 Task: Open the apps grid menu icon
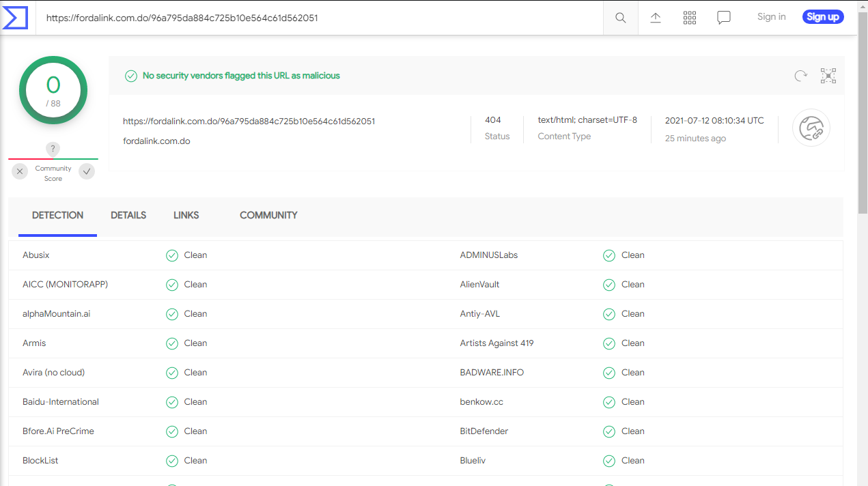(690, 18)
